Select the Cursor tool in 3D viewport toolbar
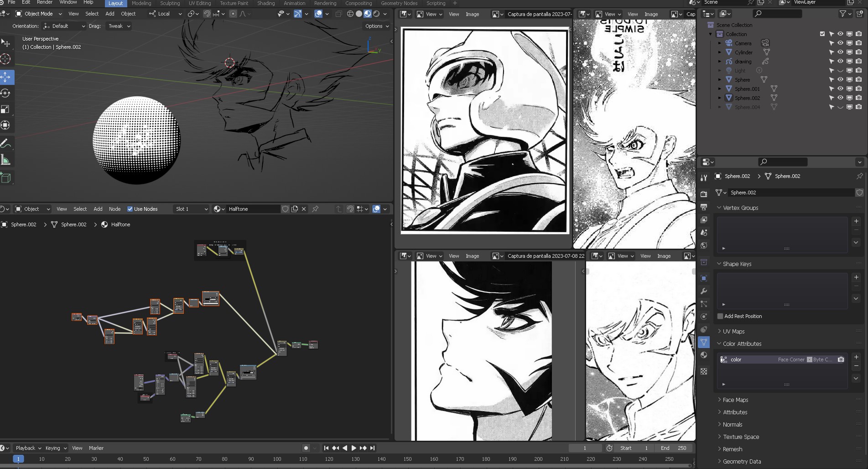 [6, 59]
